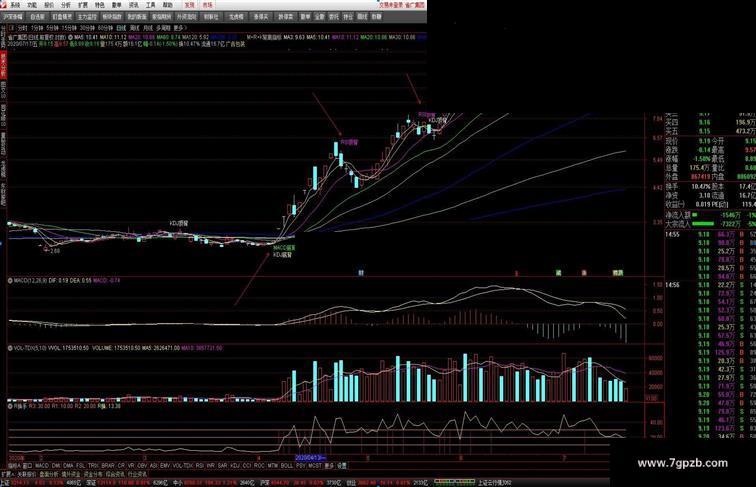Click the 上证 index in status bar
This screenshot has height=487, width=756.
[x=5, y=482]
